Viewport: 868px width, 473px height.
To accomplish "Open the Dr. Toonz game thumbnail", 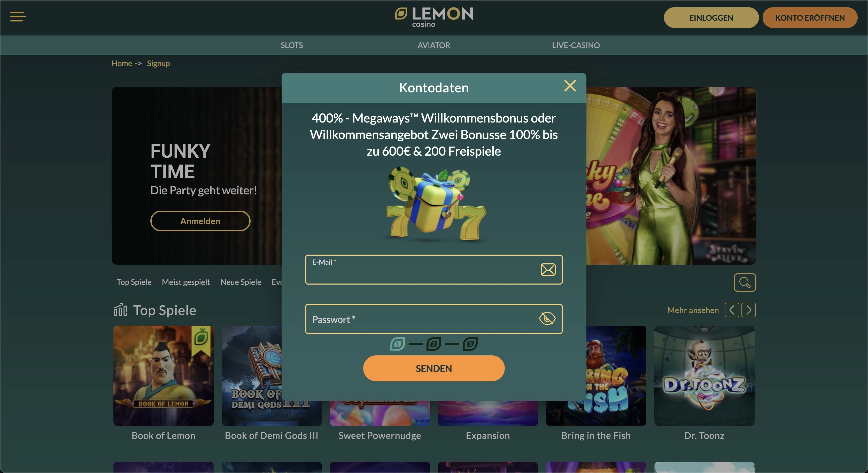I will pos(704,376).
